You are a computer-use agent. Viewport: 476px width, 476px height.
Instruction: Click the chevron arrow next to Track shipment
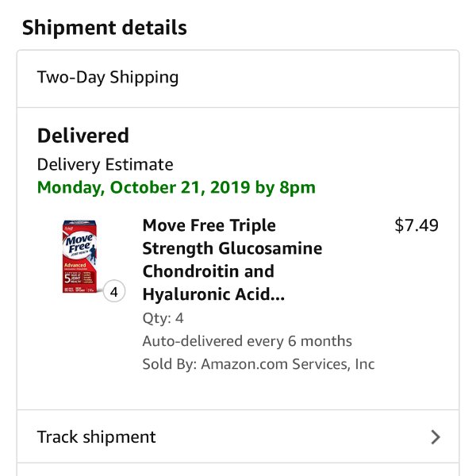click(x=435, y=437)
